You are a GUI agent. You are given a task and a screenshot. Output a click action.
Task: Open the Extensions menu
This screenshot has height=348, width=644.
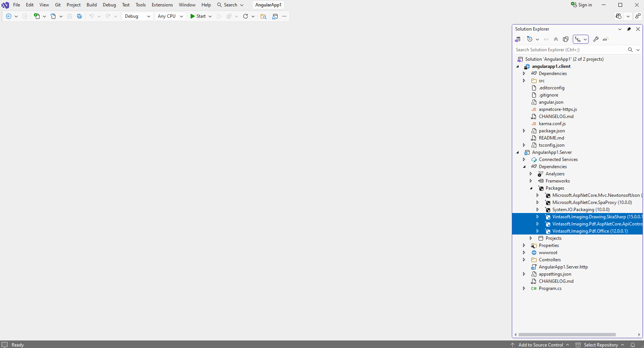pyautogui.click(x=162, y=5)
